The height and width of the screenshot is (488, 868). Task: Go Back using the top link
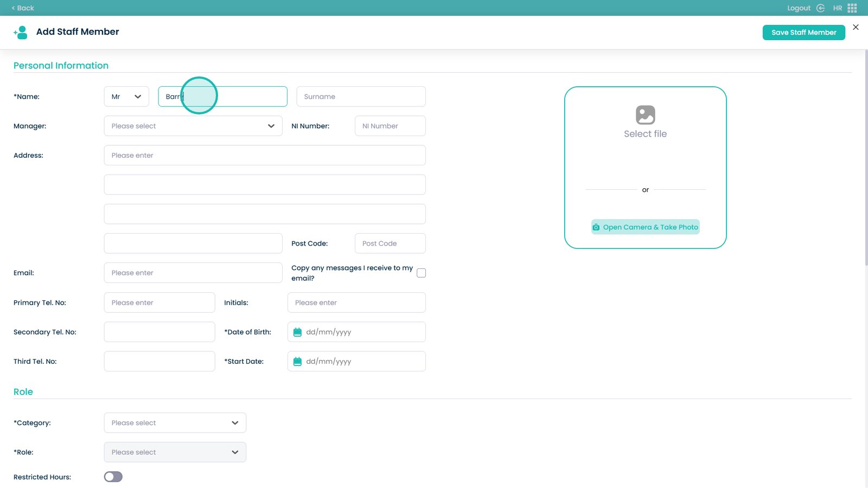coord(23,8)
